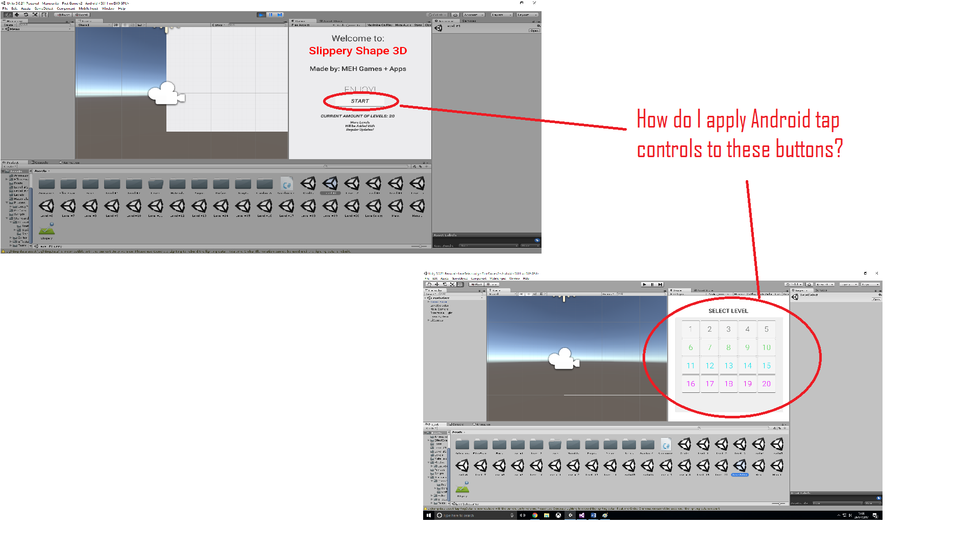
Task: Click Step forward button in lower toolbar
Action: [660, 285]
